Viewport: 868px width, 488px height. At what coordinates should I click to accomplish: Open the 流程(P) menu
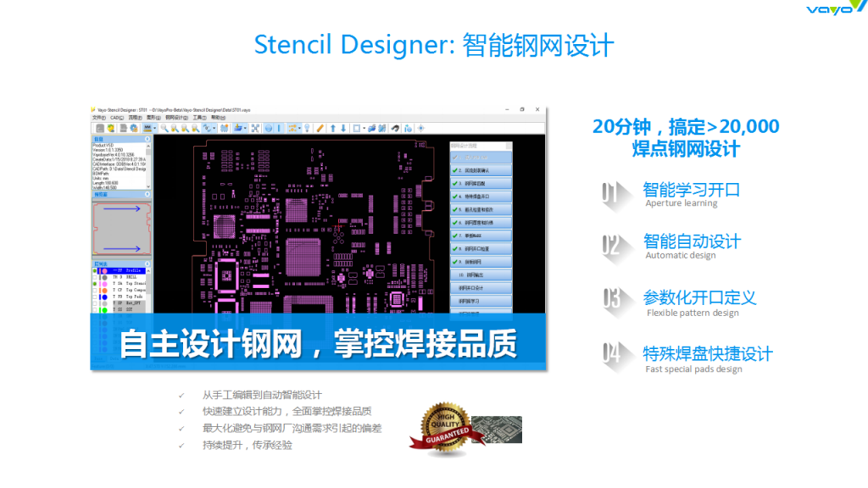136,118
